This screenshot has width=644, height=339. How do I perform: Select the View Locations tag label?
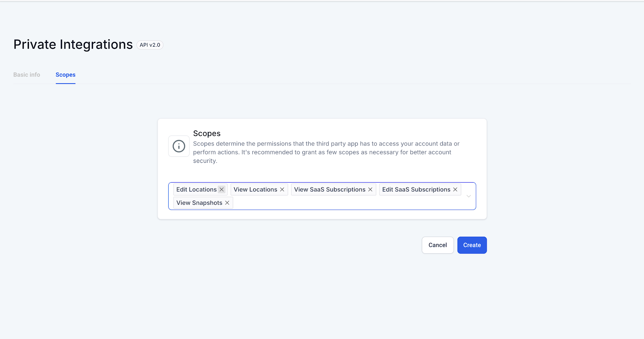(255, 189)
